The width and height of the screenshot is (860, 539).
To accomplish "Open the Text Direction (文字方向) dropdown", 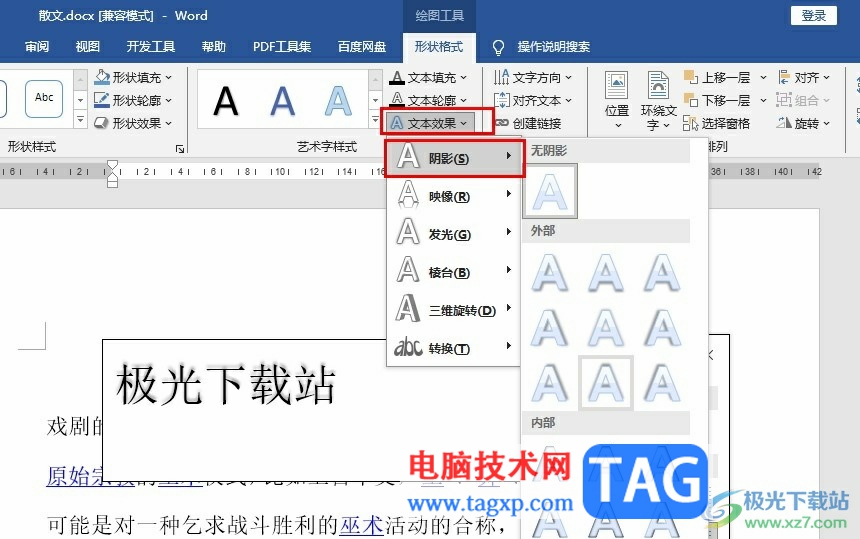I will (x=533, y=77).
